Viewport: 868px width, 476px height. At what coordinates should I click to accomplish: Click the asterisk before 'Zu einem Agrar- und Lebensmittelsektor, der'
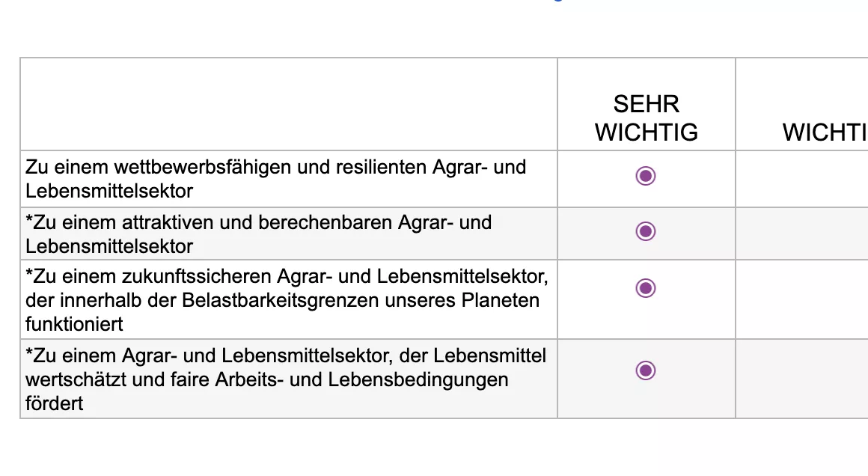pos(29,356)
